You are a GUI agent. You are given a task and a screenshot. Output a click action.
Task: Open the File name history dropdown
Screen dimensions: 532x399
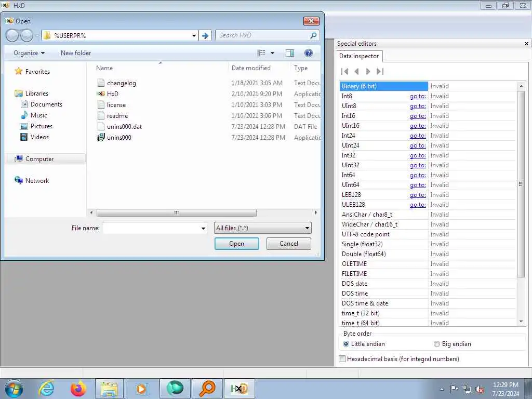point(203,229)
